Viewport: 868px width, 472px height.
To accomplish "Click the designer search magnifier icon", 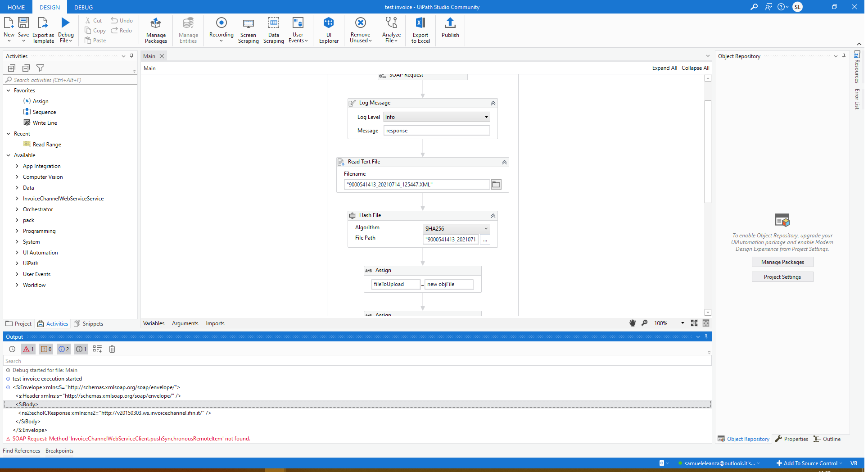I will (644, 323).
